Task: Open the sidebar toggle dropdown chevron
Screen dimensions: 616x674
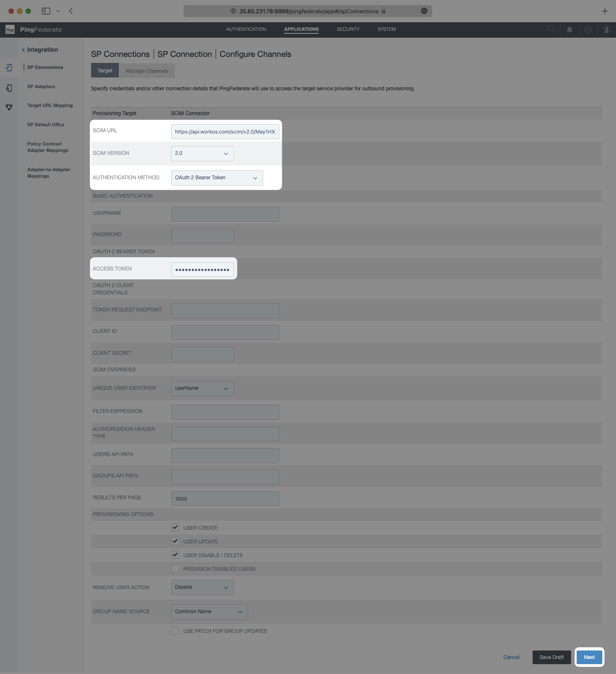Action: [x=58, y=11]
